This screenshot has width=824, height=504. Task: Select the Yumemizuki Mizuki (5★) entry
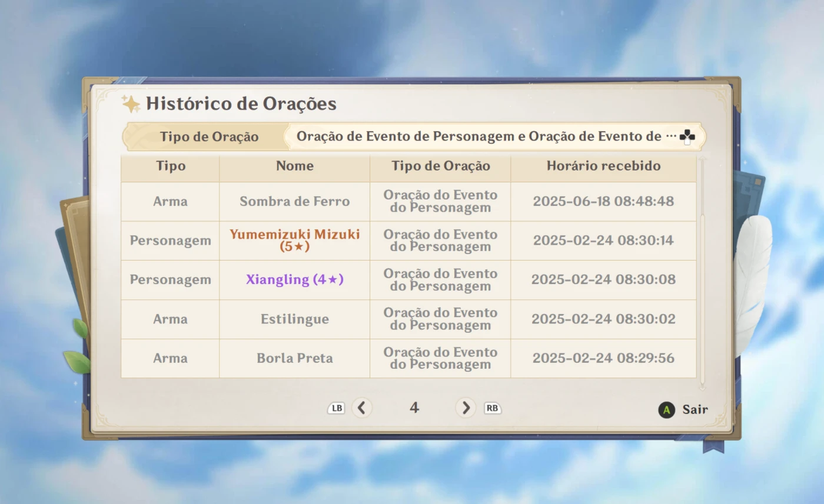[295, 241]
